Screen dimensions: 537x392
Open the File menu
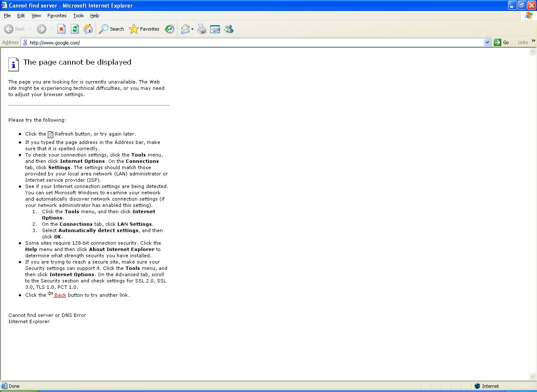point(7,16)
